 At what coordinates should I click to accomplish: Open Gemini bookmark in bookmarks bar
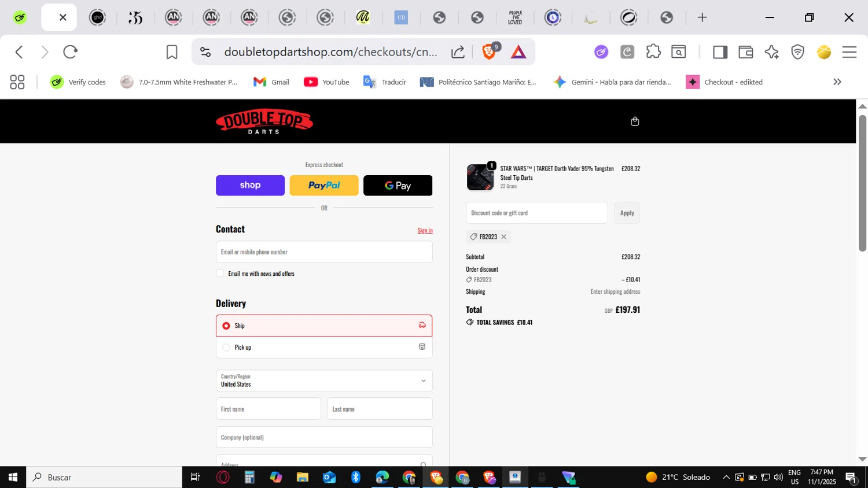click(x=612, y=82)
